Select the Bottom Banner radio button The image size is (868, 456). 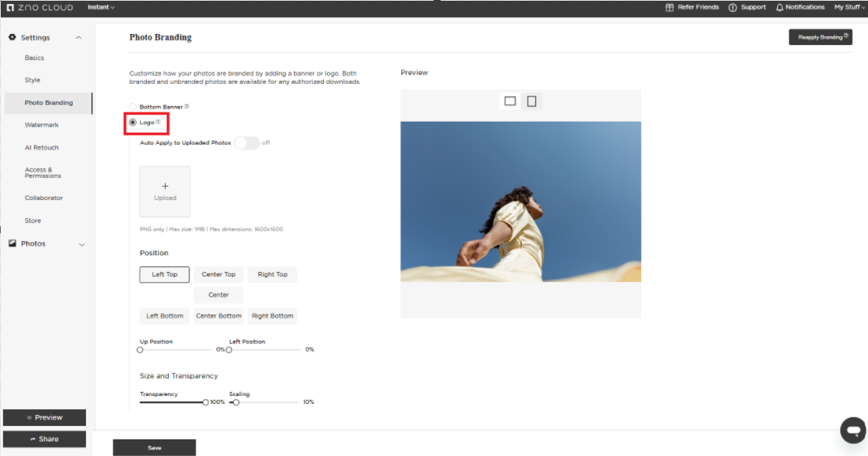pos(133,107)
